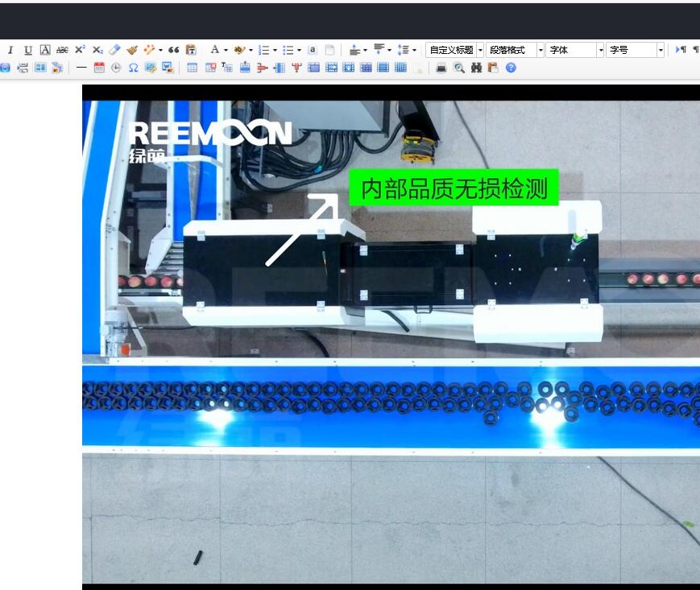The height and width of the screenshot is (590, 700).
Task: Insert a blockquote
Action: pyautogui.click(x=173, y=50)
